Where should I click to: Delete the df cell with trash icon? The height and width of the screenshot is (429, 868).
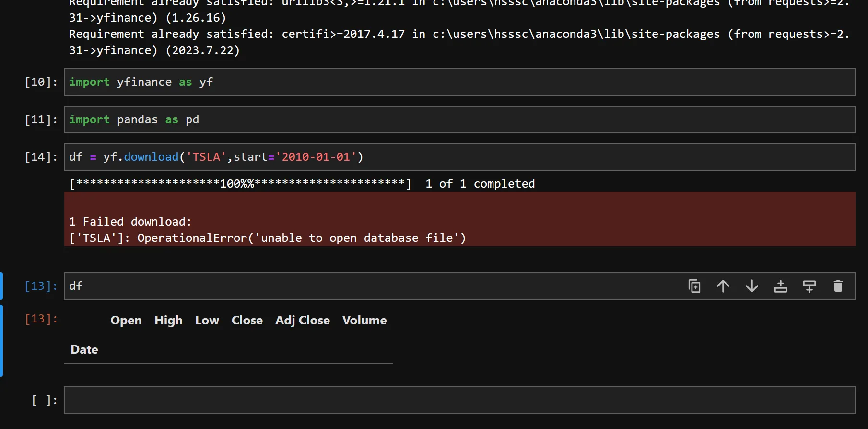pos(838,286)
